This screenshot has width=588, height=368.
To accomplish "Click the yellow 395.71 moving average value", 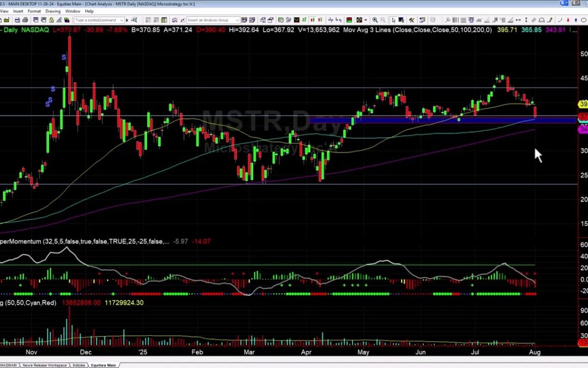I will pyautogui.click(x=507, y=29).
